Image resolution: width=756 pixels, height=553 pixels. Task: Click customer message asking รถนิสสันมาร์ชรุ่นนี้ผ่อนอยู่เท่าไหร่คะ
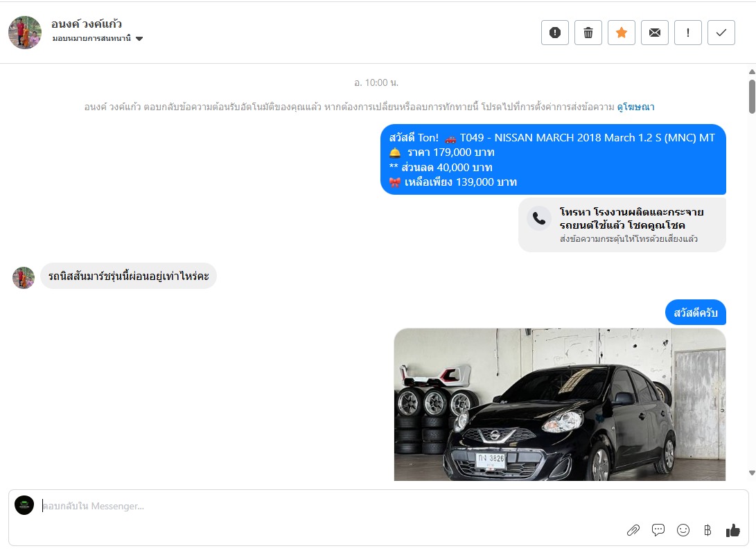point(128,276)
